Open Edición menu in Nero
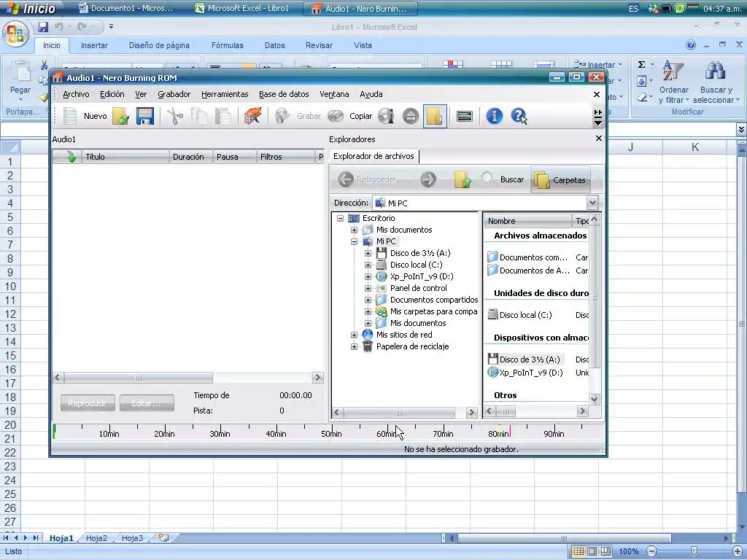 (112, 94)
